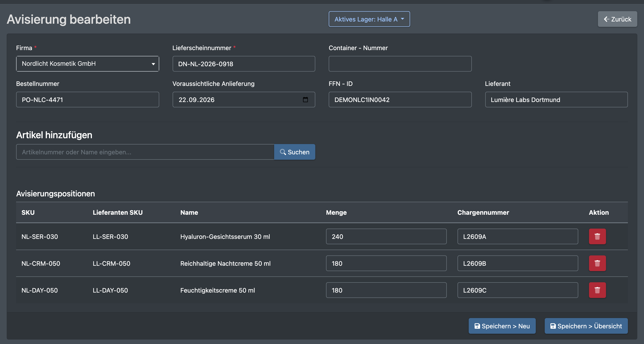Click the Aktion column header

599,212
